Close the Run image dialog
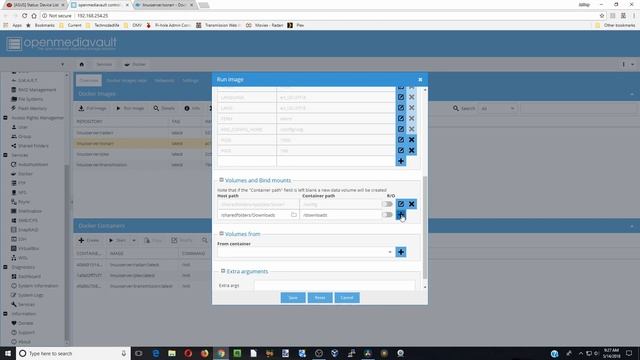This screenshot has height=360, width=640. [420, 79]
